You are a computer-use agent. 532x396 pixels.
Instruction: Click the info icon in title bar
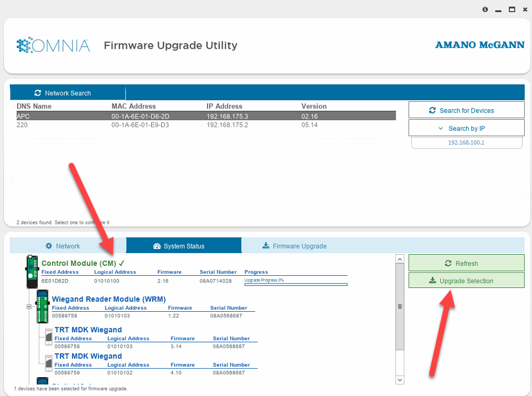click(x=485, y=9)
